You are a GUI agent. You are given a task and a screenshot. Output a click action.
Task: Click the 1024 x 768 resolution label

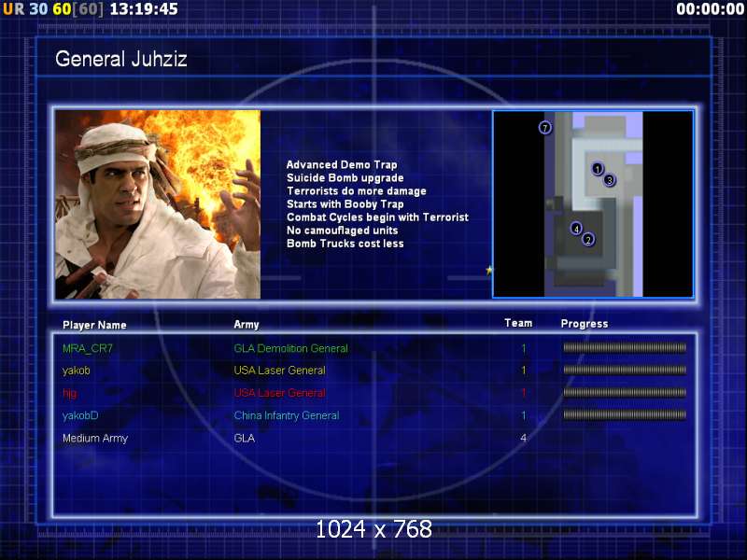click(374, 529)
